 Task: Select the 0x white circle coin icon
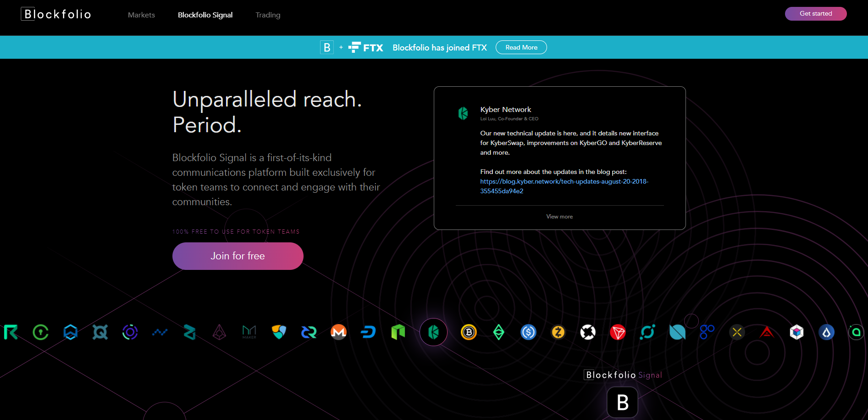[x=588, y=332]
